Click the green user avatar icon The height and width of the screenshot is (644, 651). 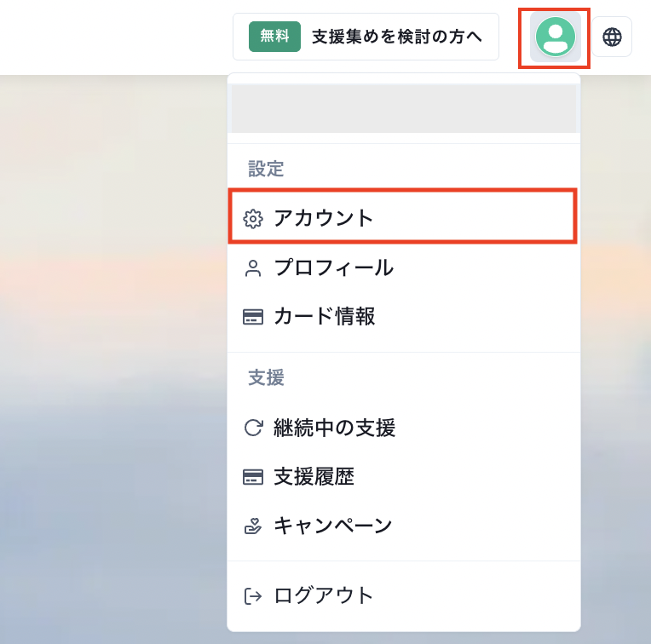(x=555, y=37)
